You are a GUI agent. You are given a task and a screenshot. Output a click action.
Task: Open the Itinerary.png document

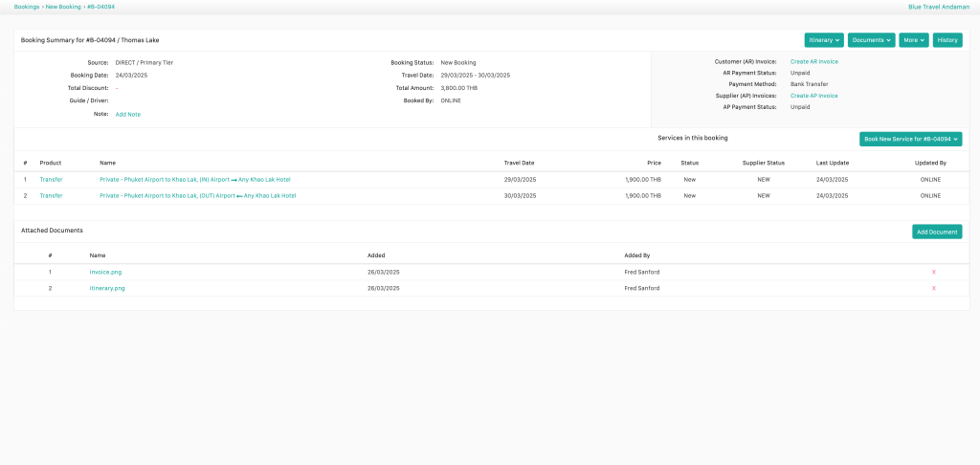[x=107, y=288]
